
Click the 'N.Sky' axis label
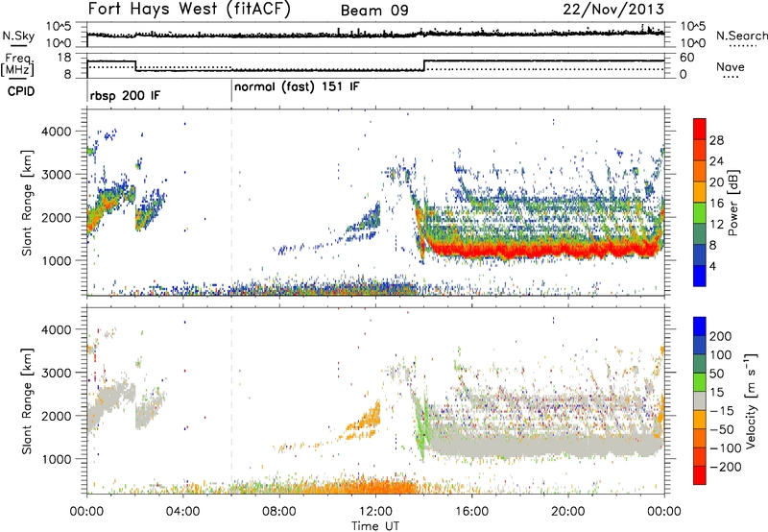[x=18, y=36]
